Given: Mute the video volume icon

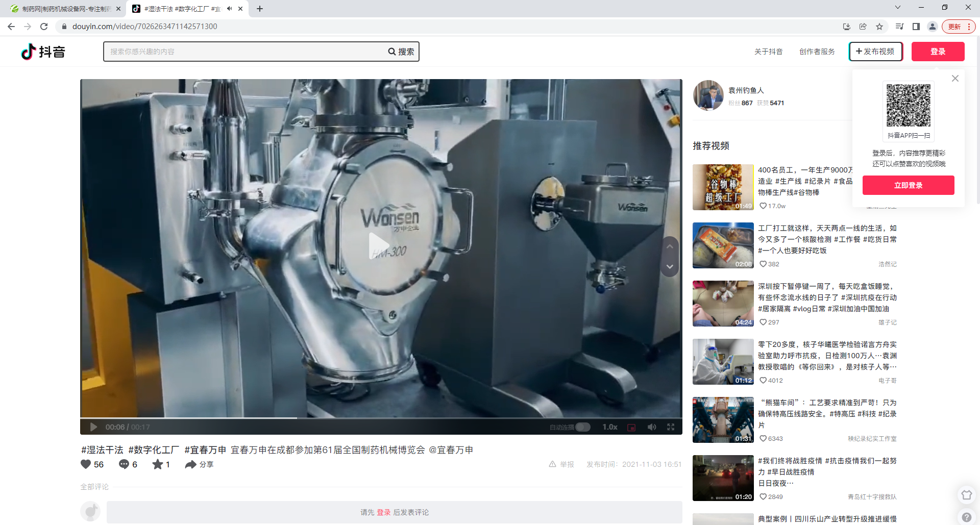Looking at the screenshot, I should click(x=652, y=427).
